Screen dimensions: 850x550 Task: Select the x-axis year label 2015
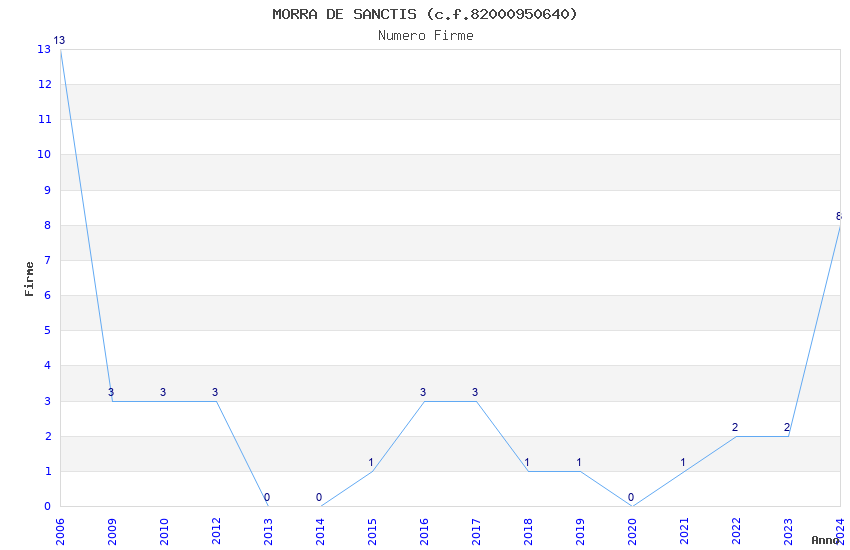[372, 531]
